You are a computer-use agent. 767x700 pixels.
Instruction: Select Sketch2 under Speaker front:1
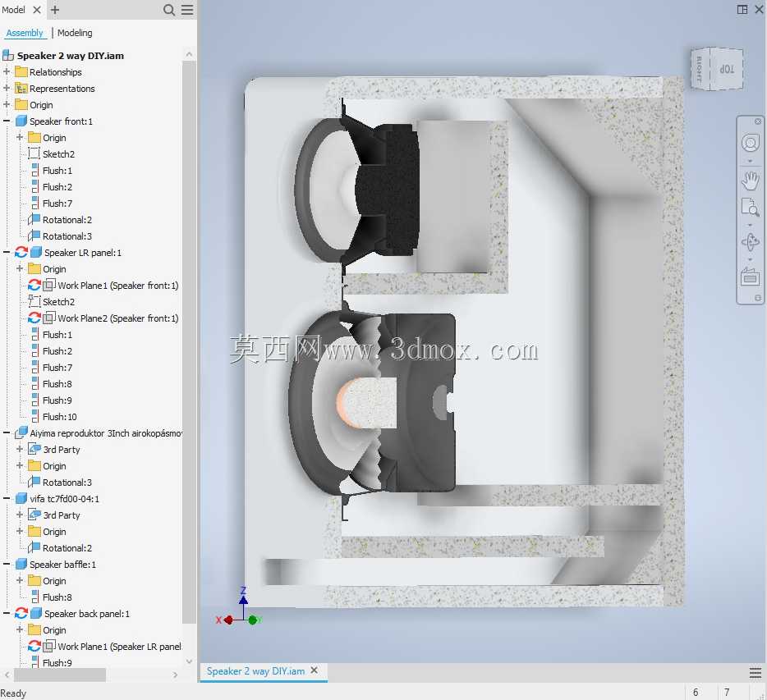[x=58, y=154]
